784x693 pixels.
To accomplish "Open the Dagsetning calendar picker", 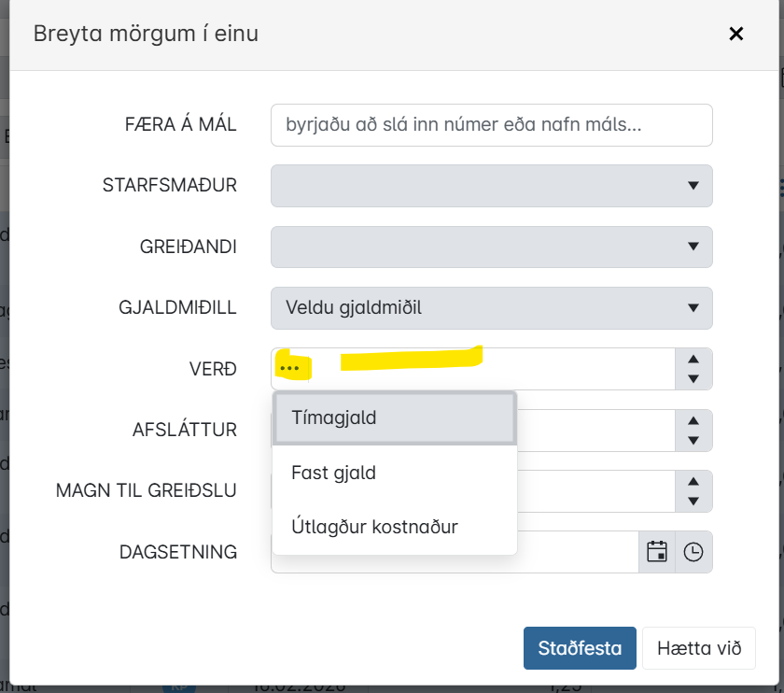I will (657, 552).
